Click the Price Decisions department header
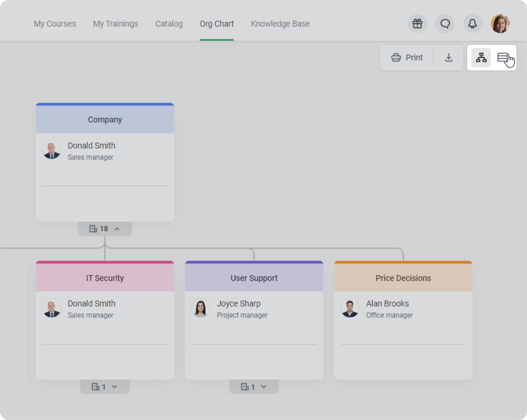The width and height of the screenshot is (527, 420). pyautogui.click(x=403, y=278)
